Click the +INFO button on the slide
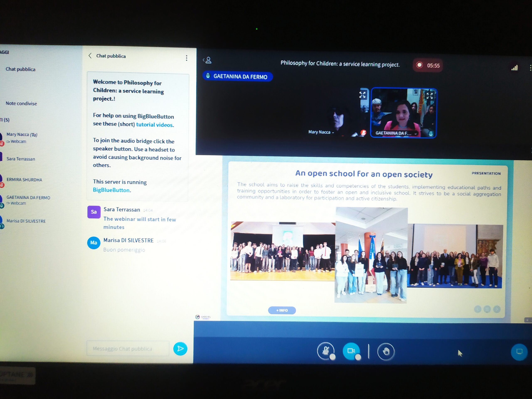Viewport: 532px width, 399px height. pos(282,310)
